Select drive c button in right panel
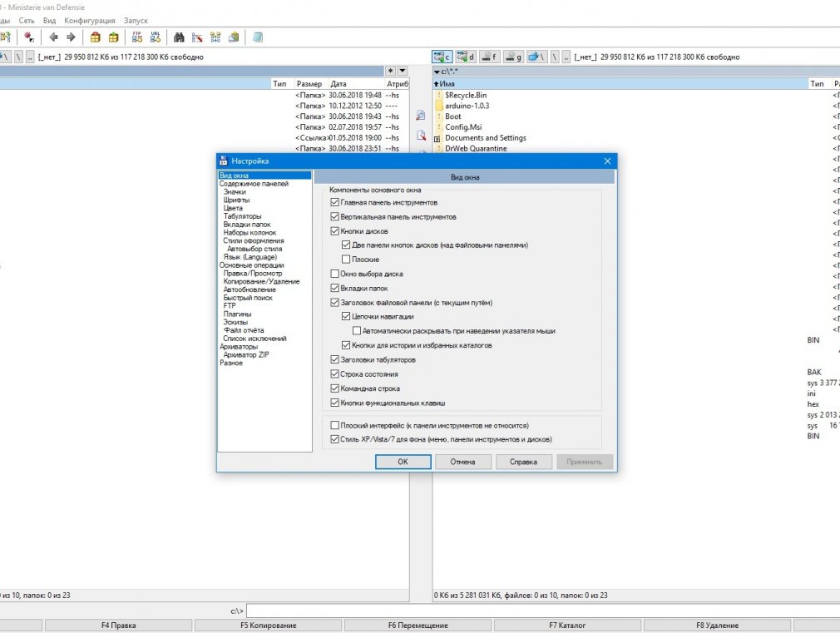Screen dimensions: 840x633 coord(442,57)
